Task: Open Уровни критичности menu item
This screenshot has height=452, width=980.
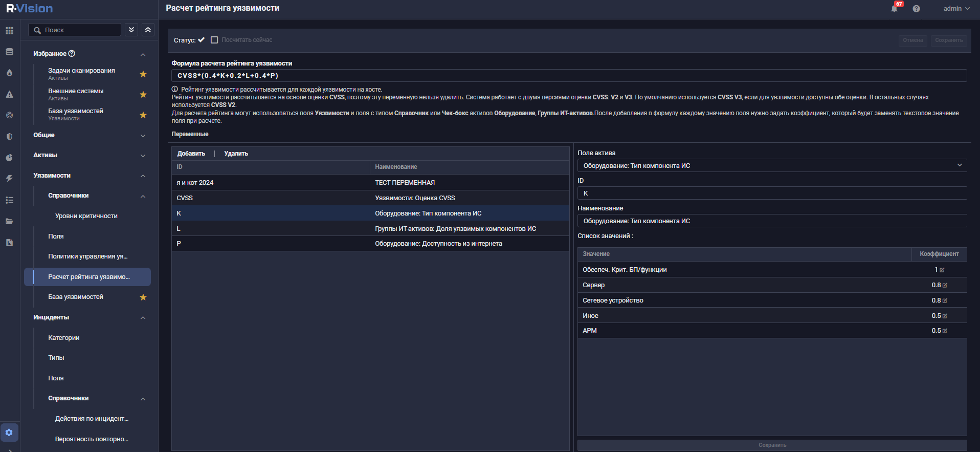Action: point(86,216)
